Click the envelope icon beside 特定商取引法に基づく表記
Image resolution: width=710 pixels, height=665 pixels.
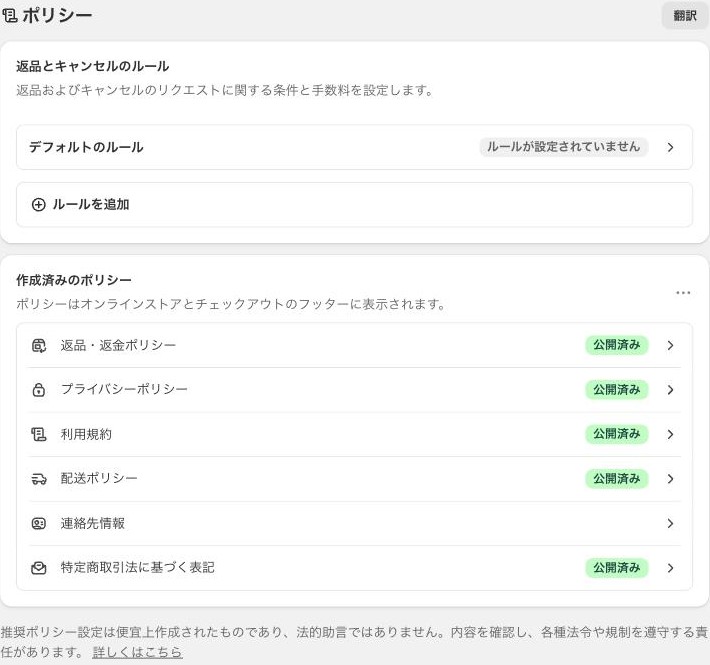(39, 568)
